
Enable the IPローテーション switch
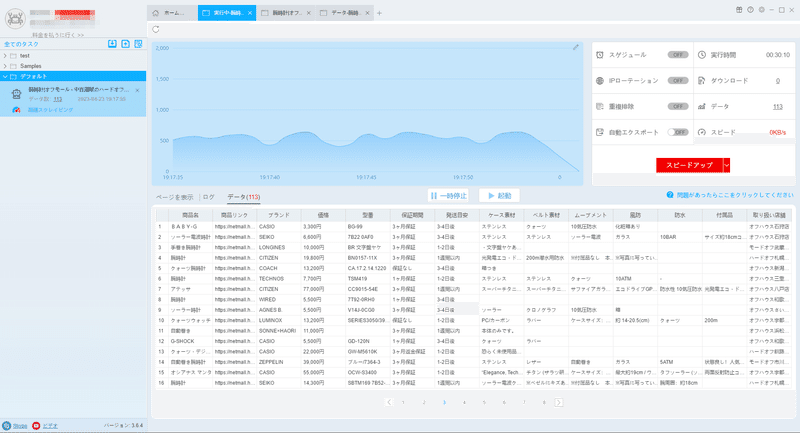(678, 81)
